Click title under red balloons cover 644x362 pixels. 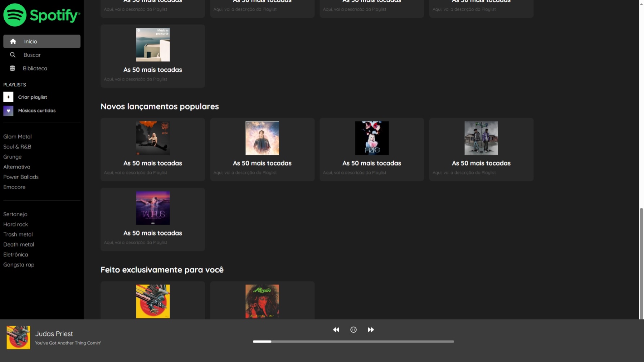(x=153, y=163)
